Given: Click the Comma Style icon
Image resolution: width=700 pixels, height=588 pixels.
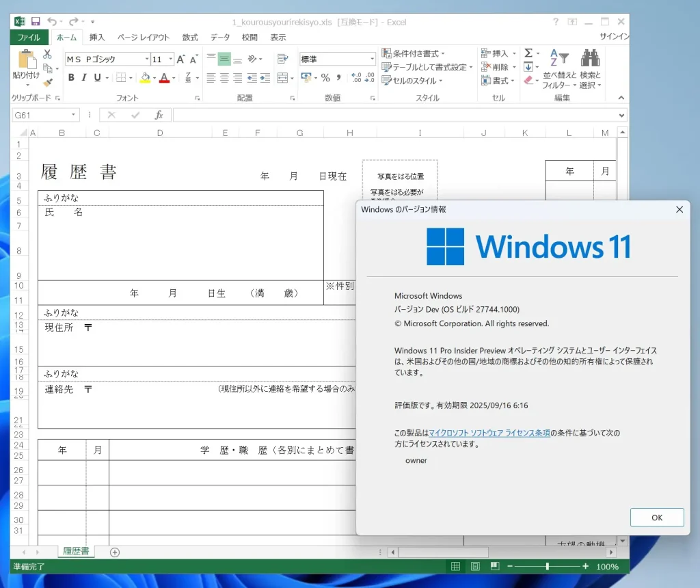Looking at the screenshot, I should tap(339, 78).
